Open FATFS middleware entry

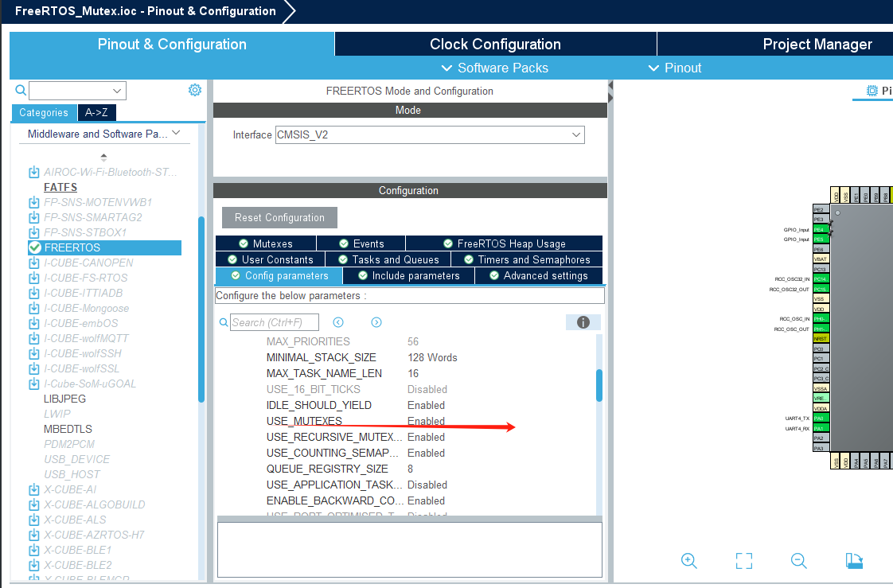coord(60,187)
